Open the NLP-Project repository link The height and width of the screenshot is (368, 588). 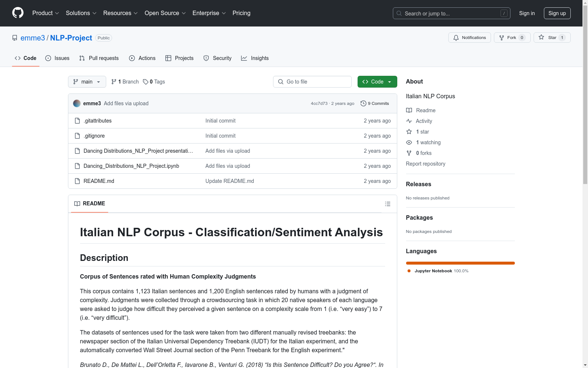tap(71, 38)
